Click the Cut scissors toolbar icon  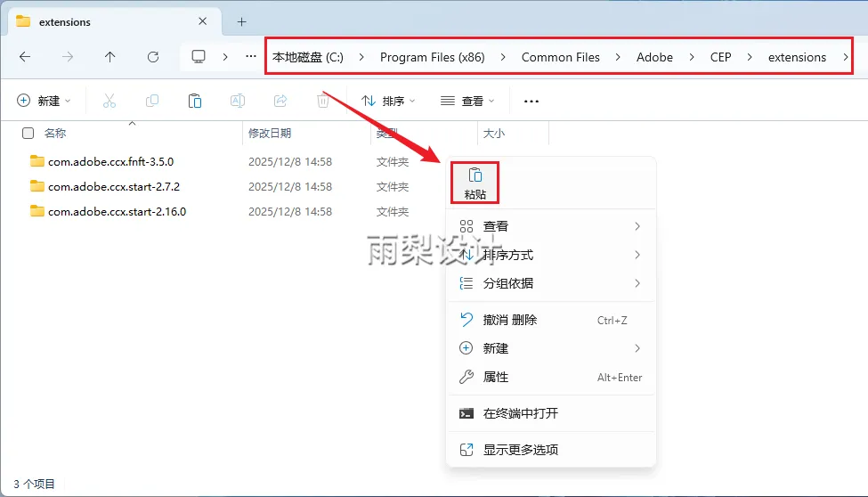click(x=109, y=101)
